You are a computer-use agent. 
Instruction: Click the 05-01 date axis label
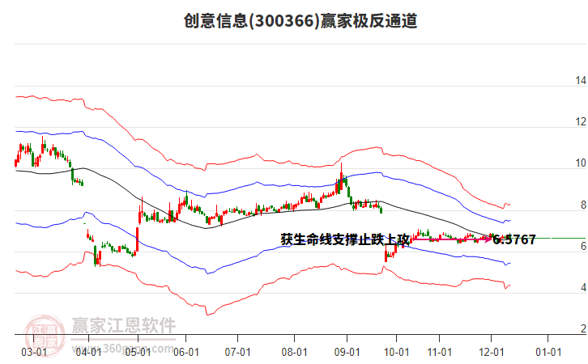pos(138,353)
